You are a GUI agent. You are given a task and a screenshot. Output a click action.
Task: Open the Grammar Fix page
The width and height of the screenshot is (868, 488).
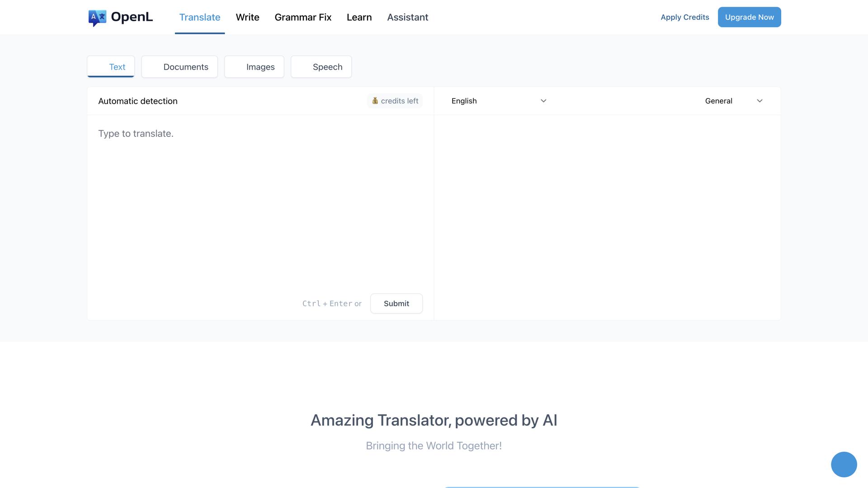[303, 17]
